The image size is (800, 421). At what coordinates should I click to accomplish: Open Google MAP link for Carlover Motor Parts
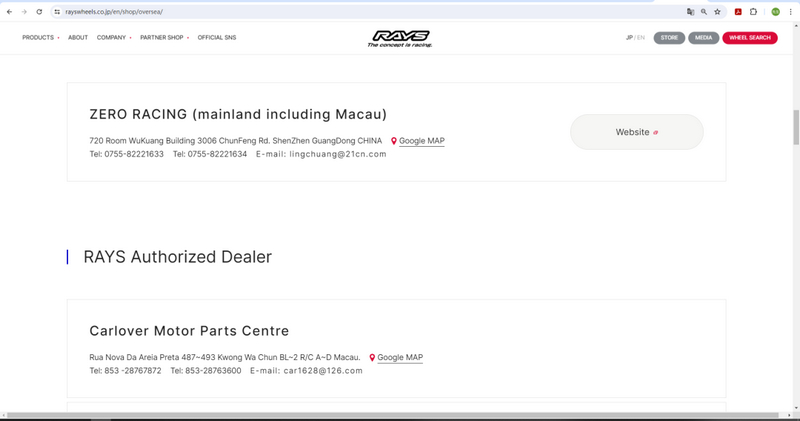[x=399, y=358]
